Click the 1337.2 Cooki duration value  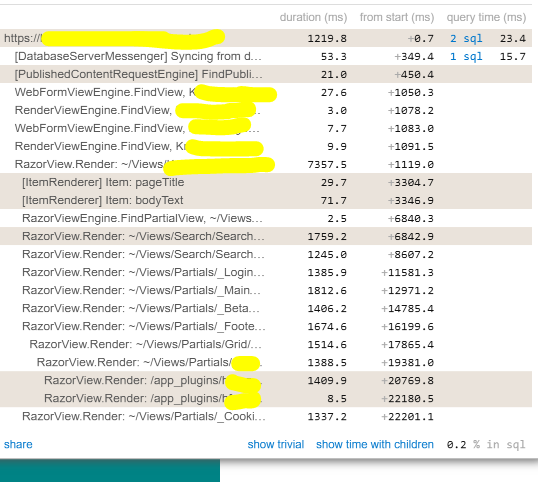[x=327, y=416]
